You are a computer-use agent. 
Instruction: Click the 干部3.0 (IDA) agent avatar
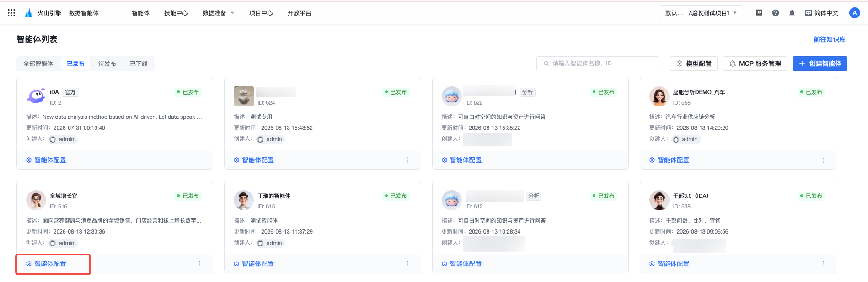click(x=659, y=200)
